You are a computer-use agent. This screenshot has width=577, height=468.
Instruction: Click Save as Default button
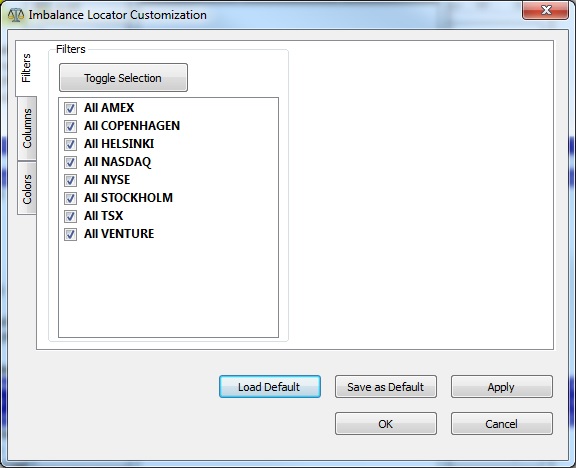[x=386, y=387]
